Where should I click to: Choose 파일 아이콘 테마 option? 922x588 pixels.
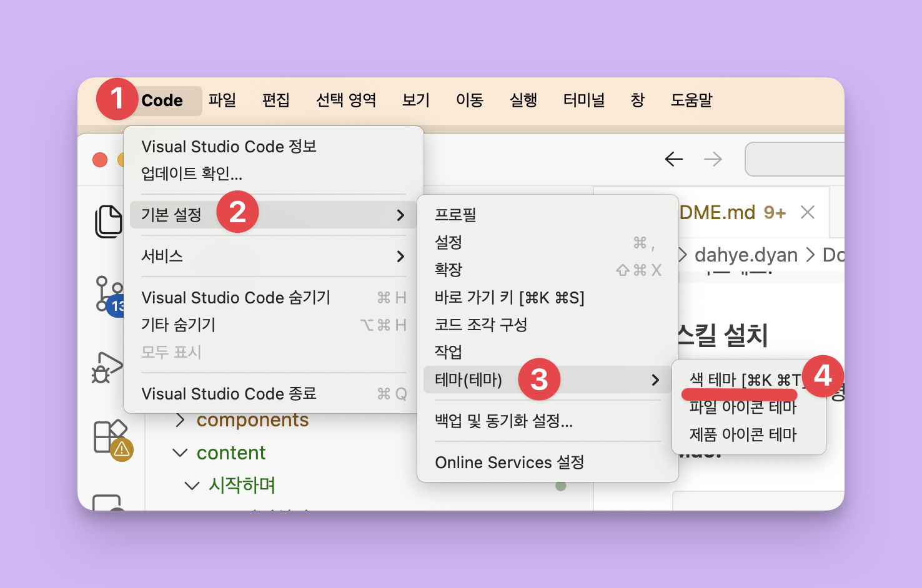(x=743, y=407)
